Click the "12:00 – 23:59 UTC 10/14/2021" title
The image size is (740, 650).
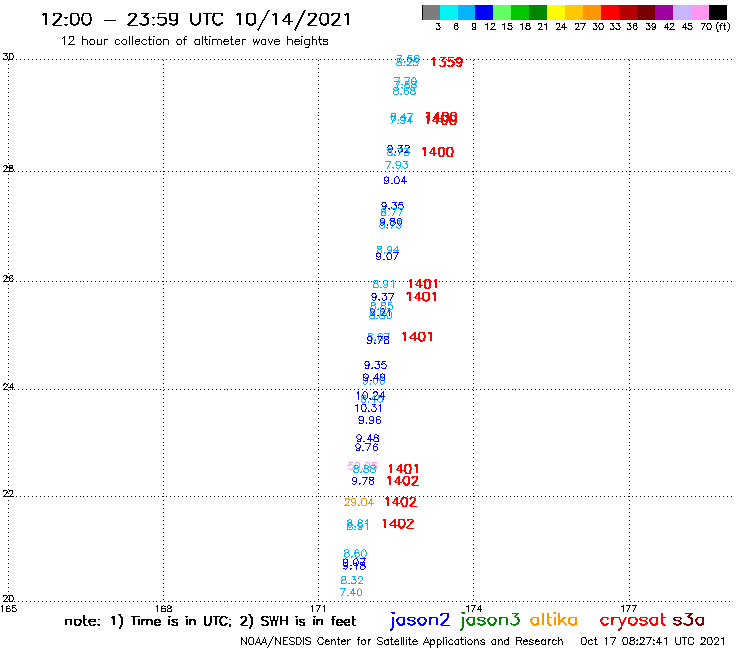point(196,19)
